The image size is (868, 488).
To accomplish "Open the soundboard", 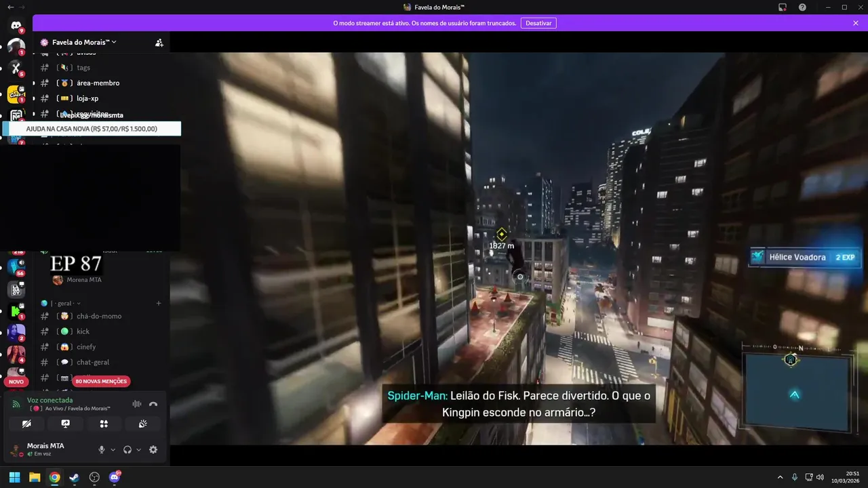I will tap(142, 424).
